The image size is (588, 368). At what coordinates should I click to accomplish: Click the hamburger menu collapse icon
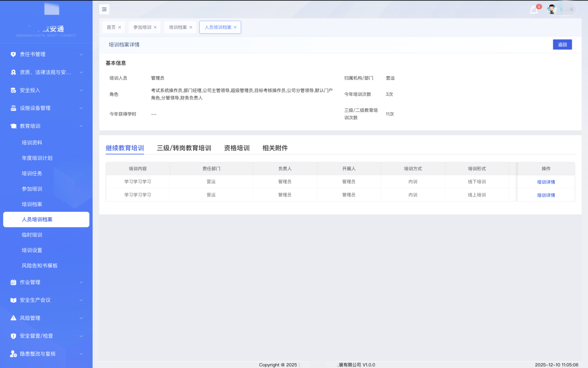[x=105, y=9]
